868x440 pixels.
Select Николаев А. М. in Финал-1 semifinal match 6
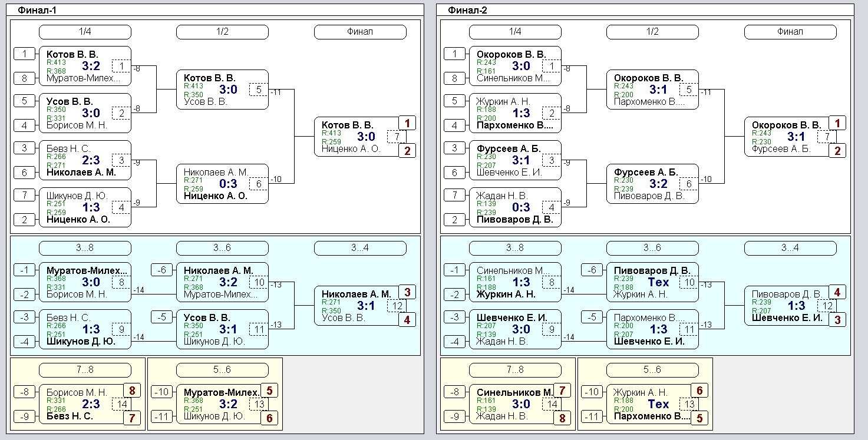point(216,173)
